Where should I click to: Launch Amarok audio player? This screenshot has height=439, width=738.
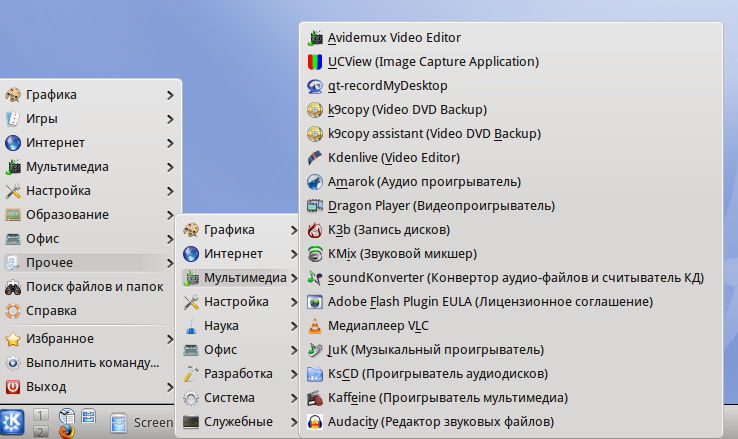click(x=511, y=182)
